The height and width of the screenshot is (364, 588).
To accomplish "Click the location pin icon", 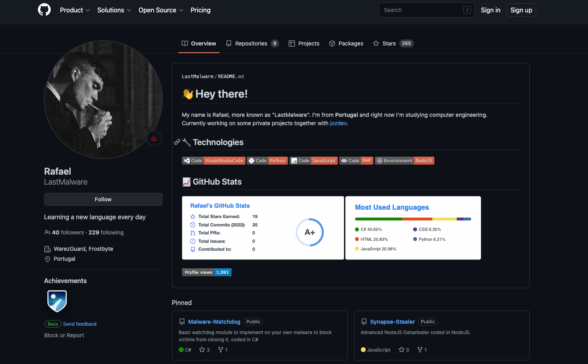I will pos(48,259).
